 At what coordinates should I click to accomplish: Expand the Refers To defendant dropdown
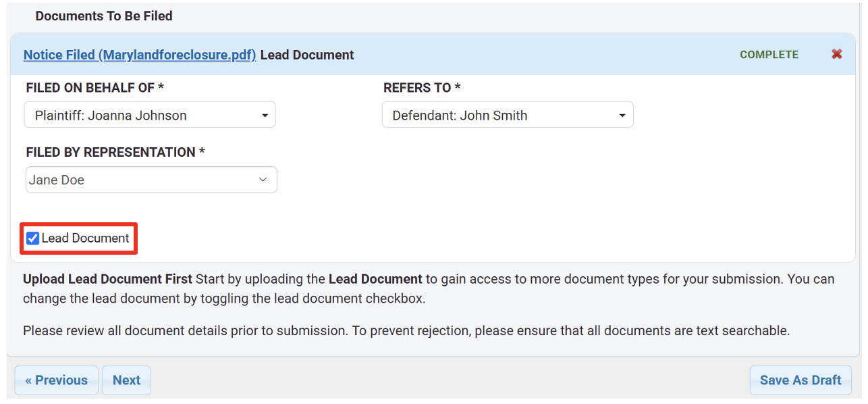[508, 115]
